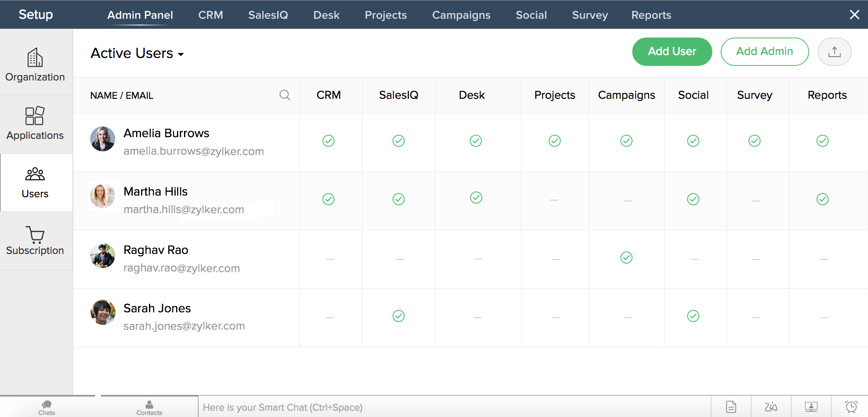The width and height of the screenshot is (868, 417).
Task: Click the Add Admin button
Action: click(765, 52)
